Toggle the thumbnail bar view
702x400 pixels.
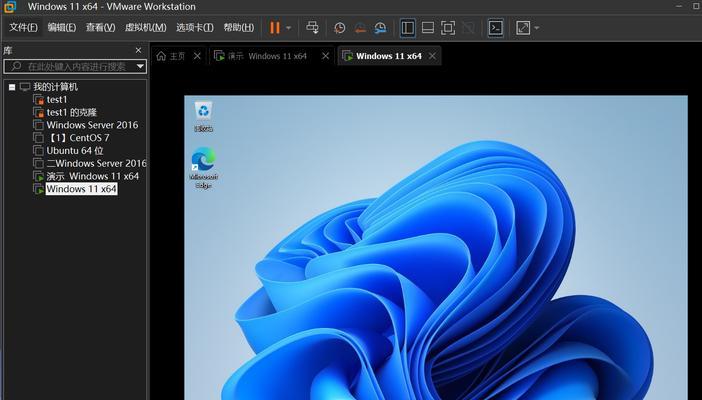pyautogui.click(x=428, y=28)
